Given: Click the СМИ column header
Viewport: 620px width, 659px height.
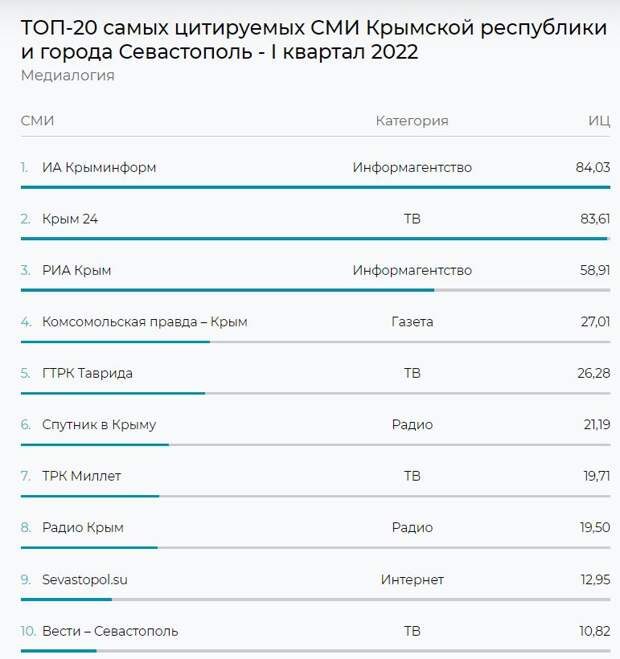Looking at the screenshot, I should pyautogui.click(x=37, y=121).
